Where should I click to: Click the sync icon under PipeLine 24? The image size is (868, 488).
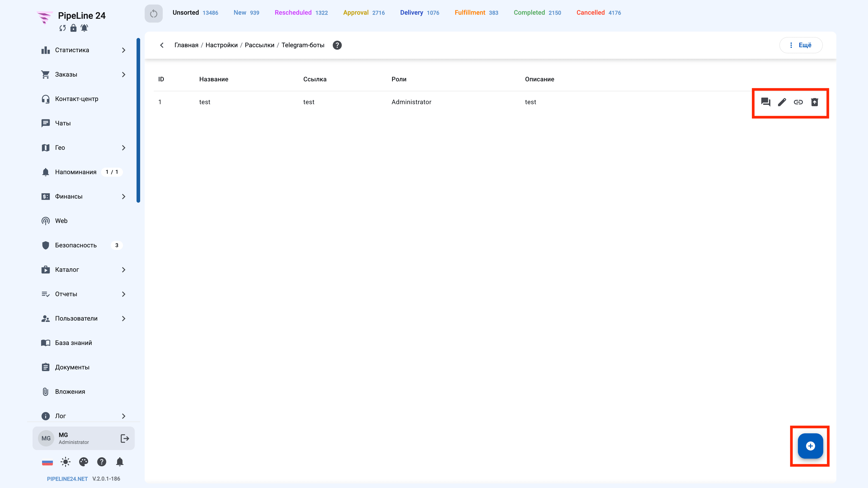62,28
